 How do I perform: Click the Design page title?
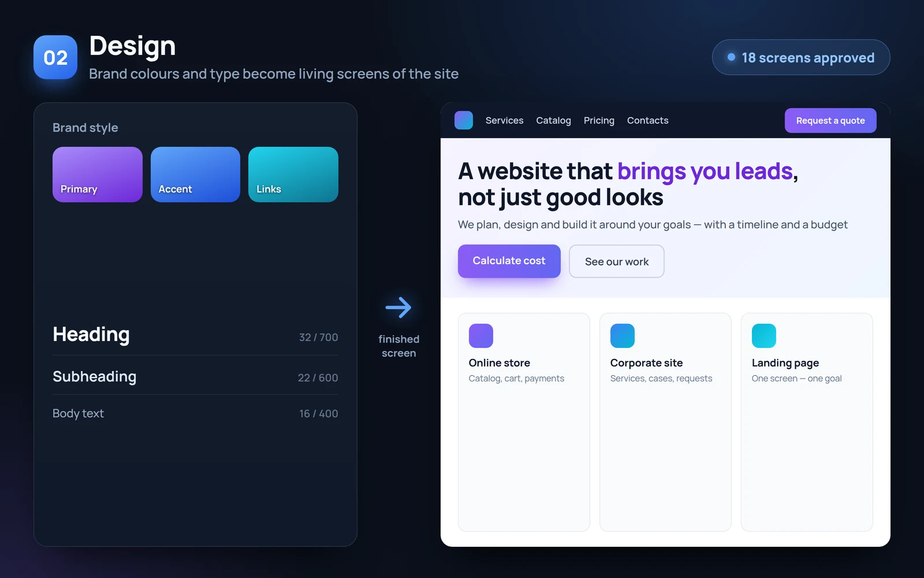132,46
